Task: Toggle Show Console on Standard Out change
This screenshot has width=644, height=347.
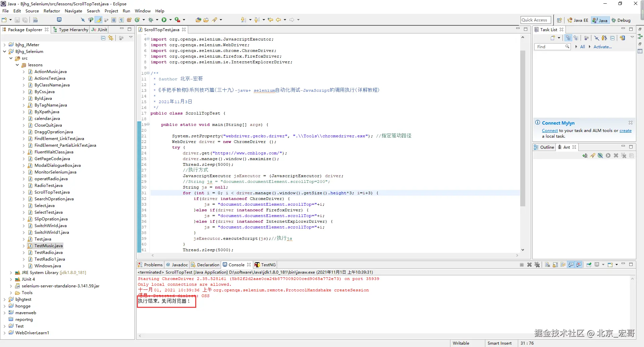Action: coord(571,265)
